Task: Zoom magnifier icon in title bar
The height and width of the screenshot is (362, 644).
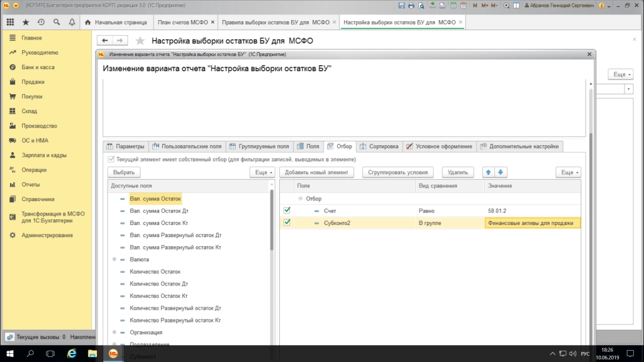Action: click(x=506, y=5)
